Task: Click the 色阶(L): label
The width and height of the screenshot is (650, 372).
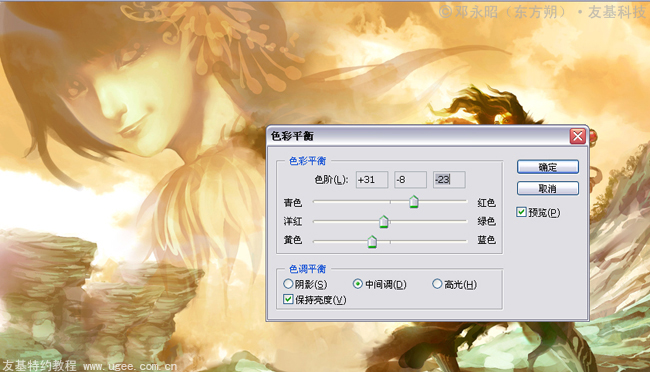Action: (x=331, y=180)
